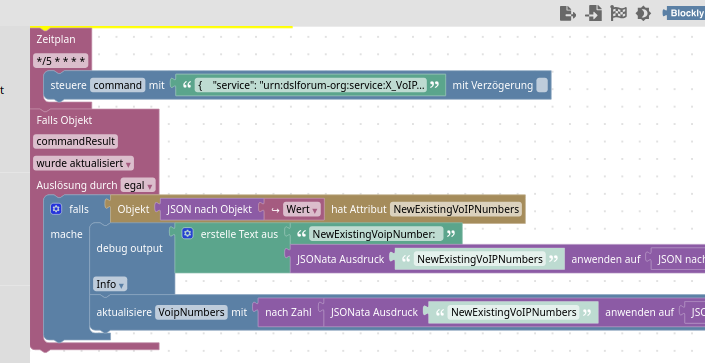The width and height of the screenshot is (705, 363).
Task: Open the 'Wert' dropdown in JSON block
Action: click(302, 209)
